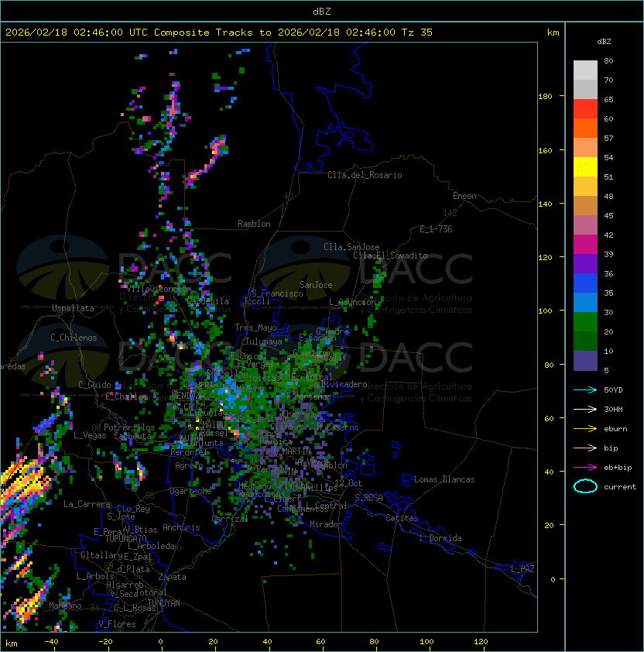Viewport: 644px width, 652px height.
Task: Click the 'Divisadero' label
Action: point(344,384)
